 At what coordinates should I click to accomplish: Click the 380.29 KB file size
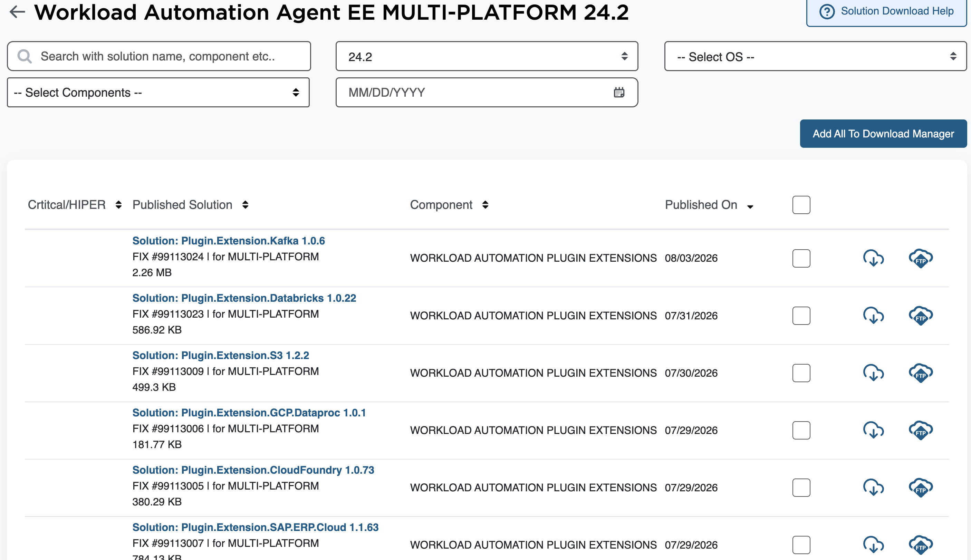coord(157,502)
